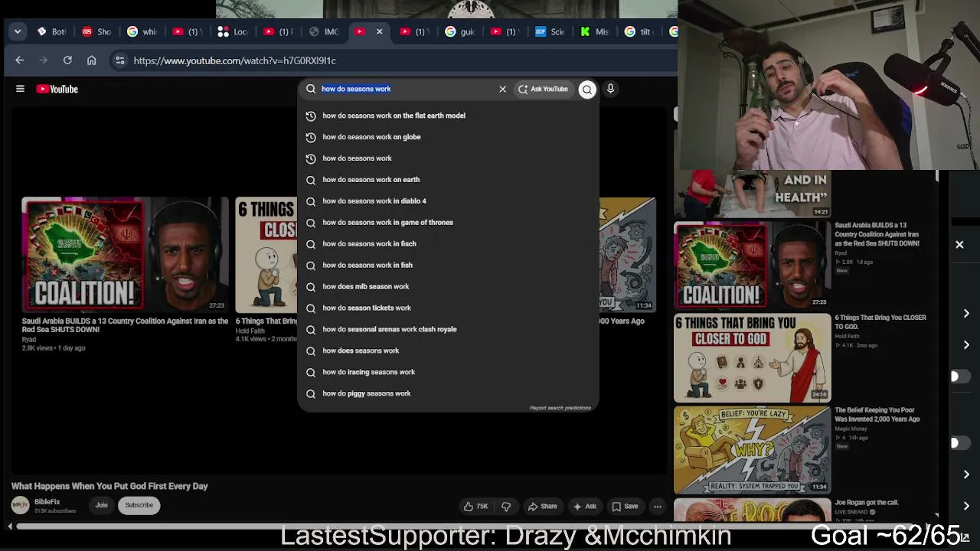
Task: Click the YouTube logo
Action: pyautogui.click(x=57, y=89)
